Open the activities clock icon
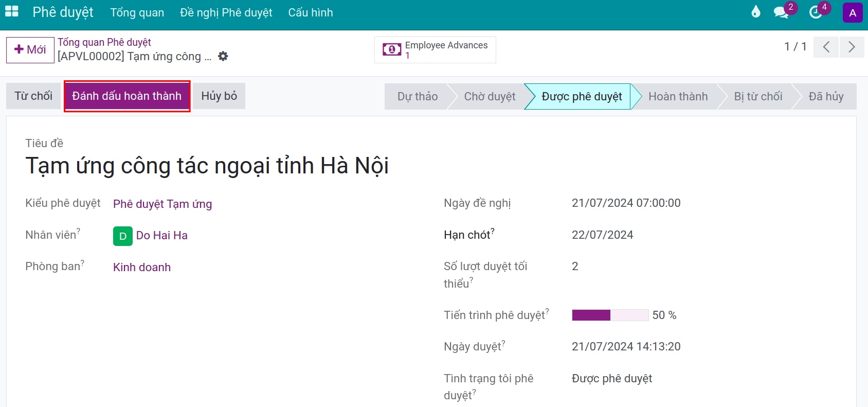 pyautogui.click(x=816, y=12)
